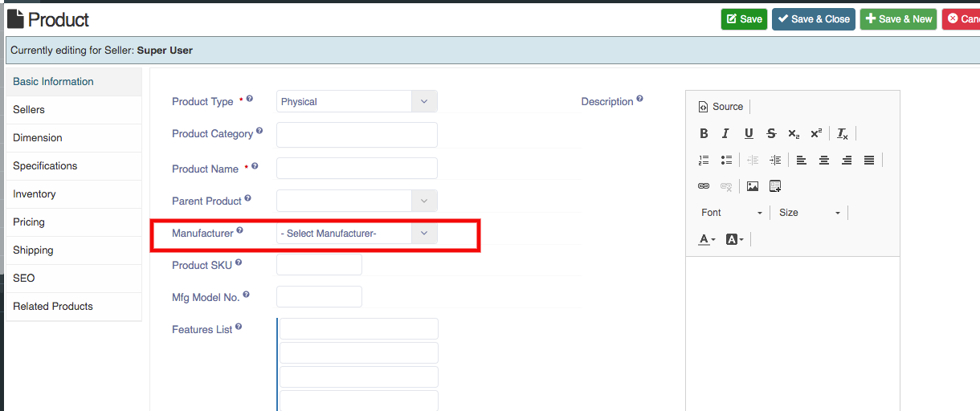The width and height of the screenshot is (980, 411).
Task: Click the superscript icon
Action: click(x=816, y=134)
